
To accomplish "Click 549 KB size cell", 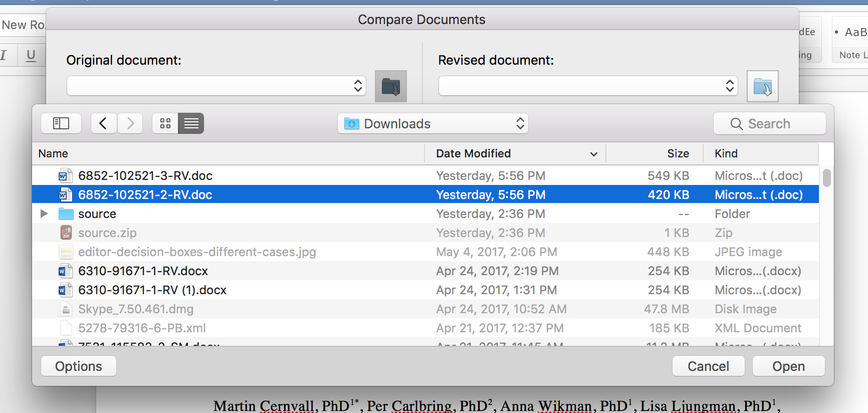I will tap(668, 175).
